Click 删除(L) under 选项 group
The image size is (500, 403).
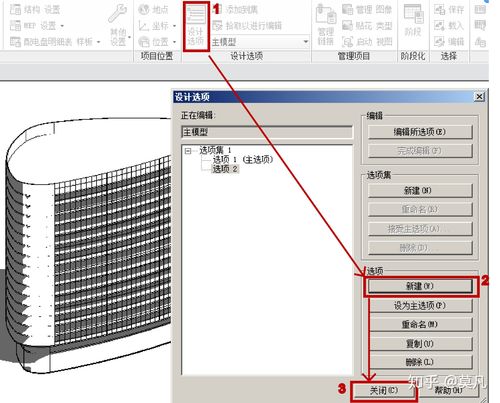pyautogui.click(x=421, y=362)
